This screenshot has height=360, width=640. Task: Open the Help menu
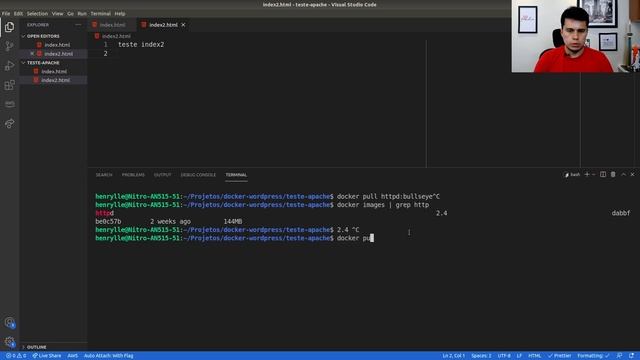pyautogui.click(x=120, y=13)
